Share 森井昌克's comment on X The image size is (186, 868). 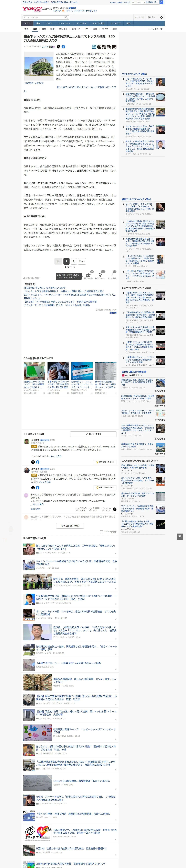[x=33, y=488]
